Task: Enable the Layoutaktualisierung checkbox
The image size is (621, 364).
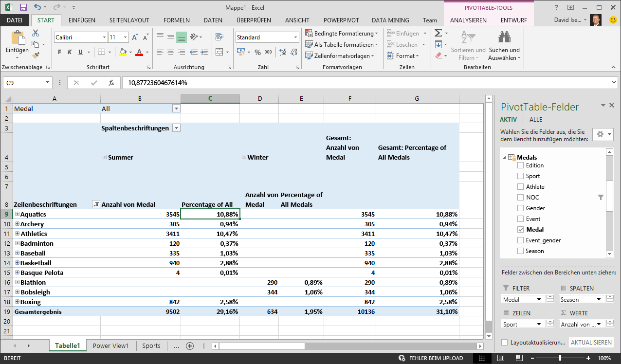Action: [505, 343]
